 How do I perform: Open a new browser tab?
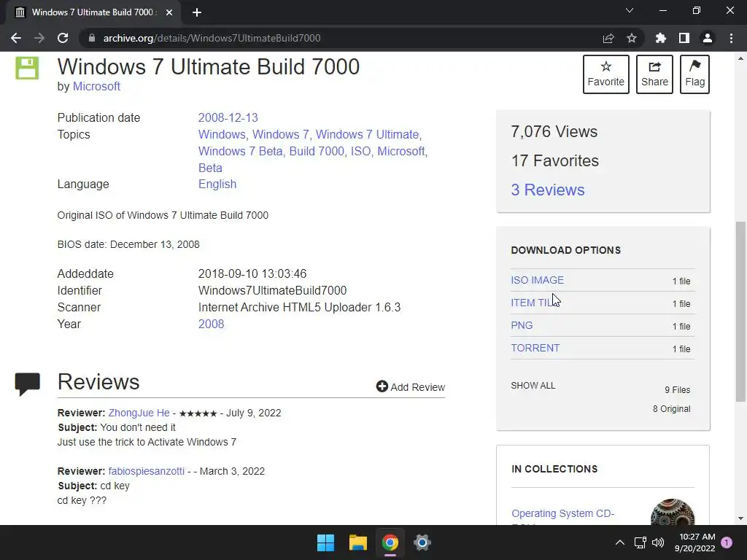click(197, 12)
